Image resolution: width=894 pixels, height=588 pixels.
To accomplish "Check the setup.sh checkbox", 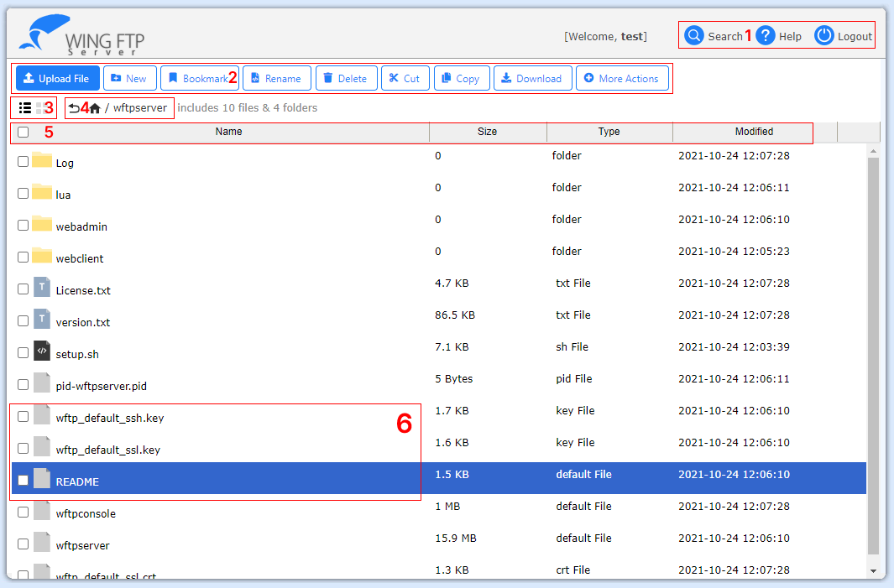I will [23, 353].
